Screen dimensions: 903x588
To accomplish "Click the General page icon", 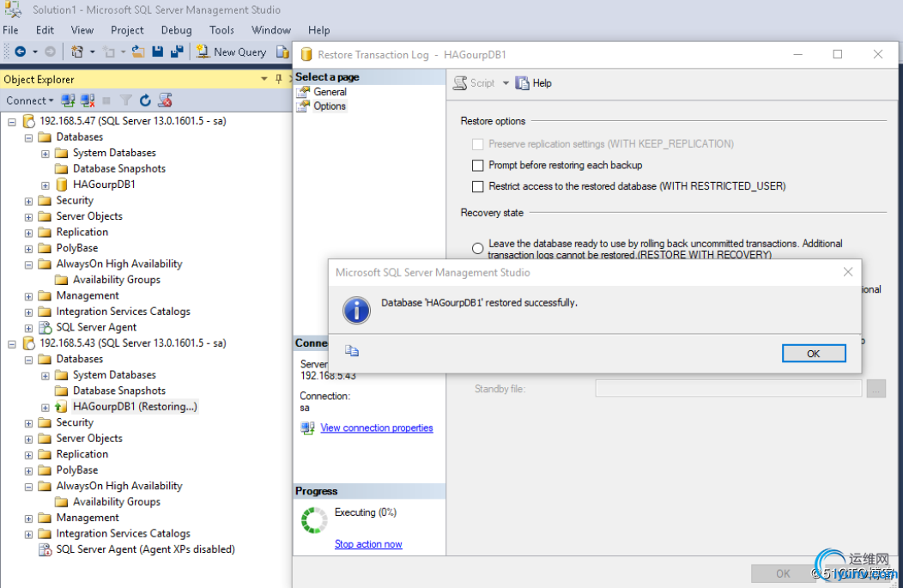I will point(303,92).
